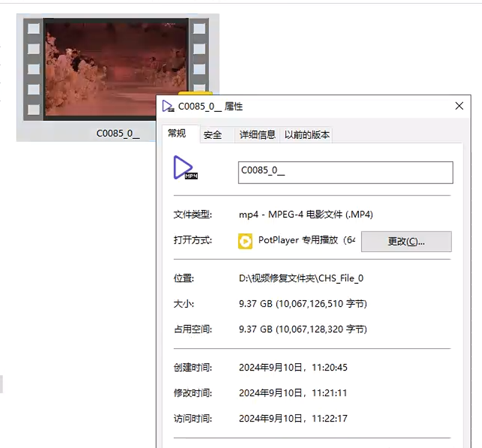Image resolution: width=482 pixels, height=448 pixels.
Task: Click the 位置 label
Action: point(184,278)
